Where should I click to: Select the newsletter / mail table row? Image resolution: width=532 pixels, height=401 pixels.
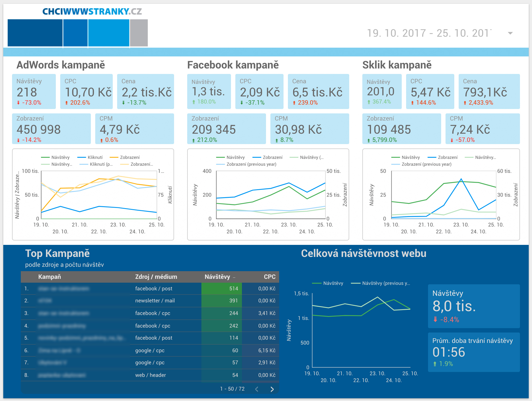(x=155, y=300)
